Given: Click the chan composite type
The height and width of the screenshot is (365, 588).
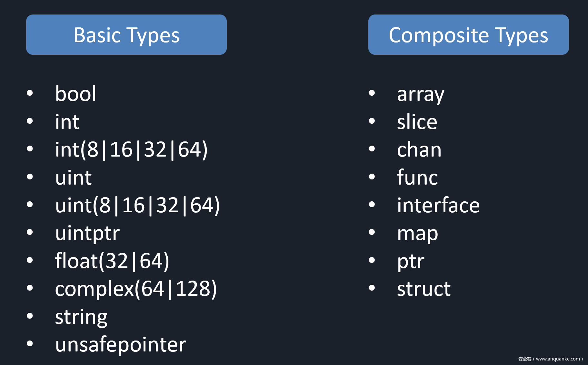Looking at the screenshot, I should point(419,150).
